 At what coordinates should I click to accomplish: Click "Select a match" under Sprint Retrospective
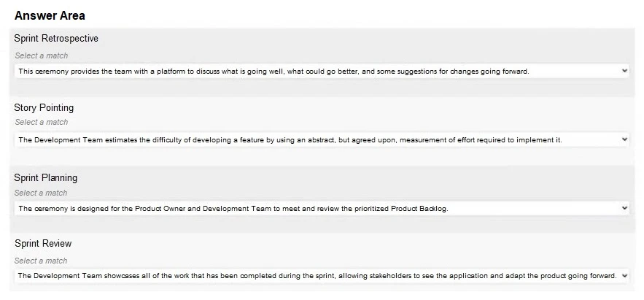pos(42,55)
